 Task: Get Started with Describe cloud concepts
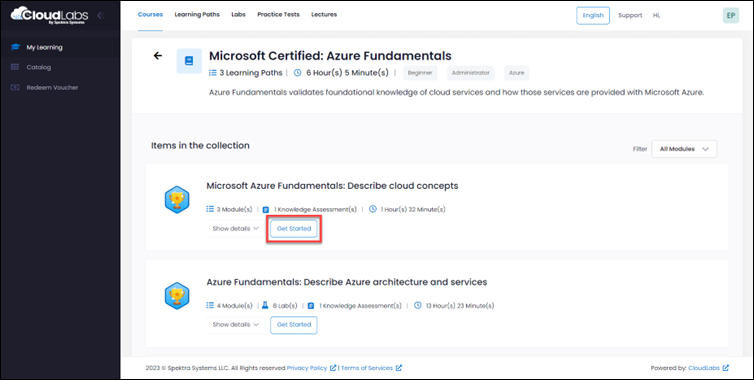click(294, 229)
